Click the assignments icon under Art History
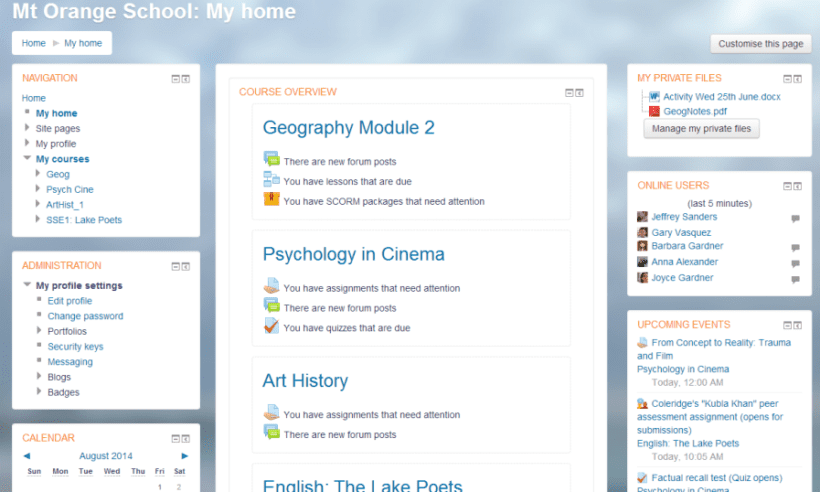The height and width of the screenshot is (492, 820). point(271,413)
